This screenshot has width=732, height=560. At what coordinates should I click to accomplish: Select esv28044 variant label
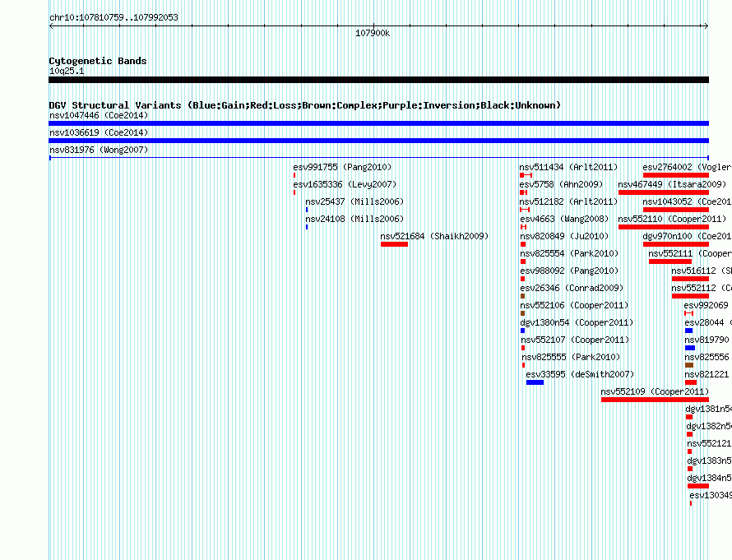pos(707,322)
